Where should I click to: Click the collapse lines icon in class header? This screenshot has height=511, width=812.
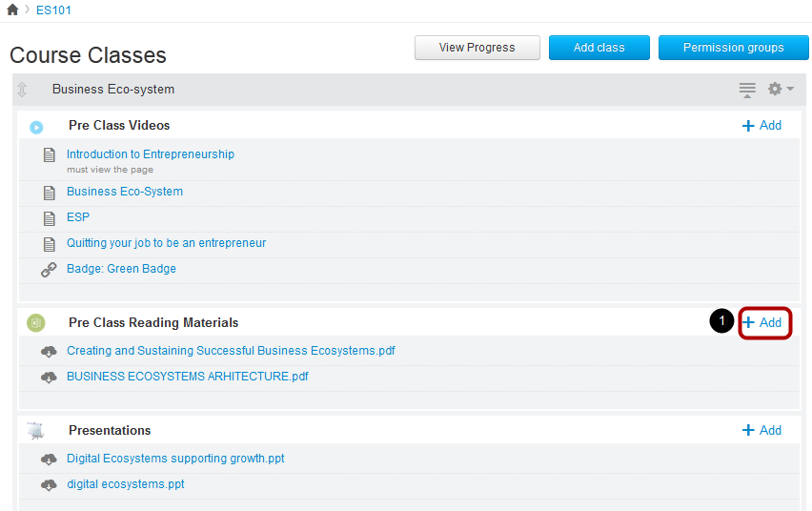747,90
